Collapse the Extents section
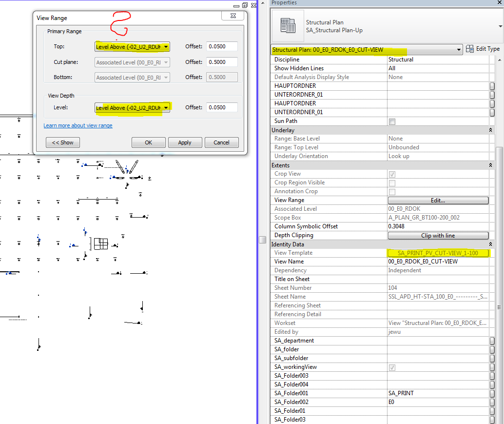Image resolution: width=504 pixels, height=424 pixels. pos(490,165)
